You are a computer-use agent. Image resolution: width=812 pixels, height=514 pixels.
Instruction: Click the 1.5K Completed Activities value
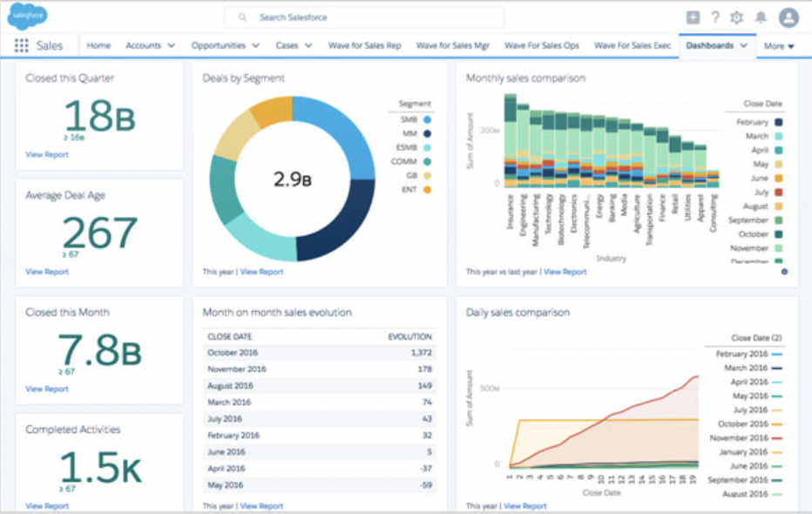pyautogui.click(x=100, y=467)
